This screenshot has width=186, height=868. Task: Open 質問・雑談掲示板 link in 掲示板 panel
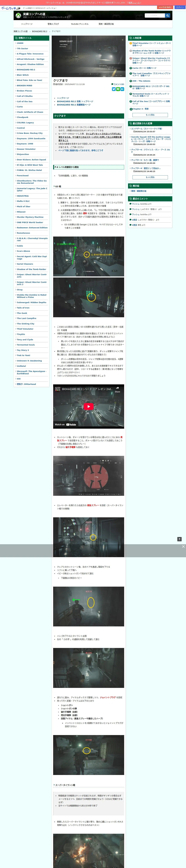point(139,191)
